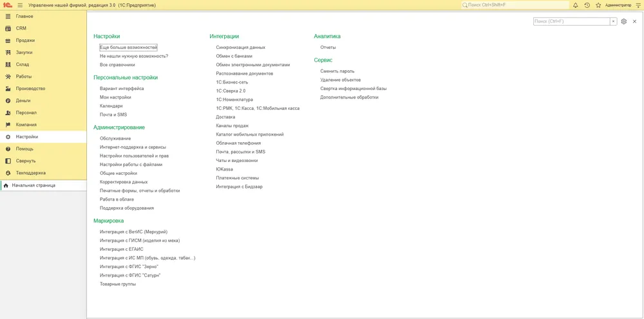
Task: Open Вариант интерфейса setting
Action: click(x=122, y=89)
